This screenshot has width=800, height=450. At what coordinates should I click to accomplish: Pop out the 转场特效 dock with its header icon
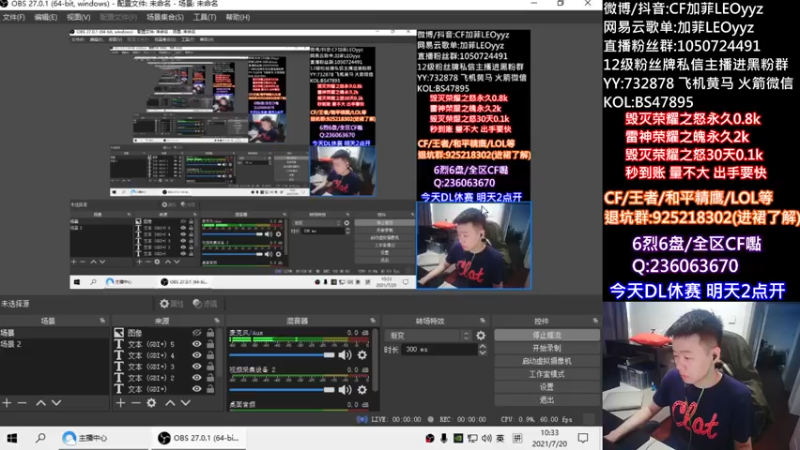tap(483, 321)
